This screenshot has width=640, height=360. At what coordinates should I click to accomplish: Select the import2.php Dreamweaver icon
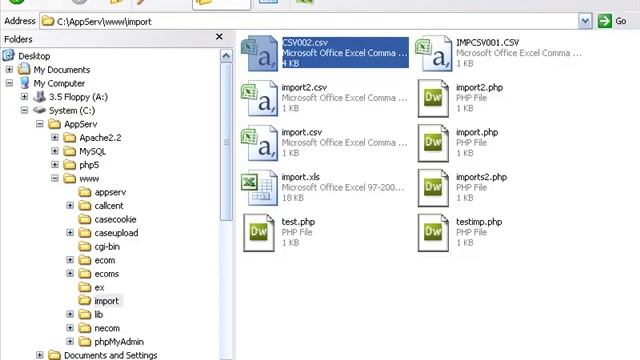pos(433,98)
